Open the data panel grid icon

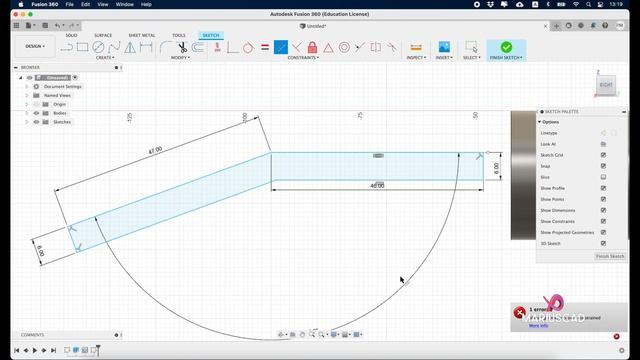pyautogui.click(x=16, y=26)
